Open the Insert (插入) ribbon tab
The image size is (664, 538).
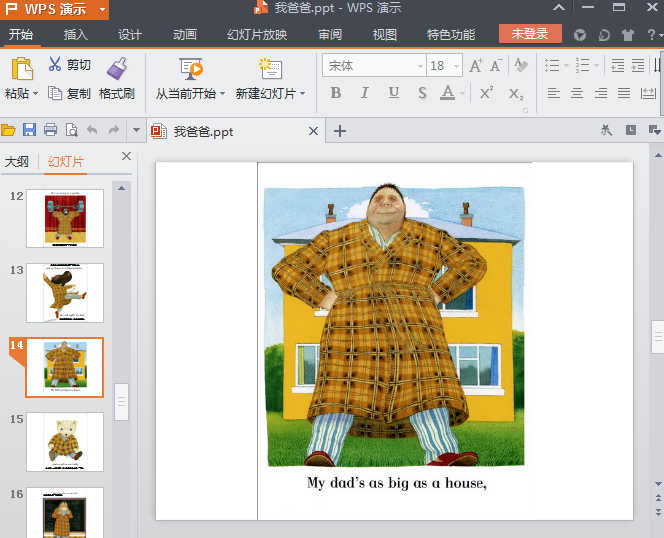[x=76, y=35]
